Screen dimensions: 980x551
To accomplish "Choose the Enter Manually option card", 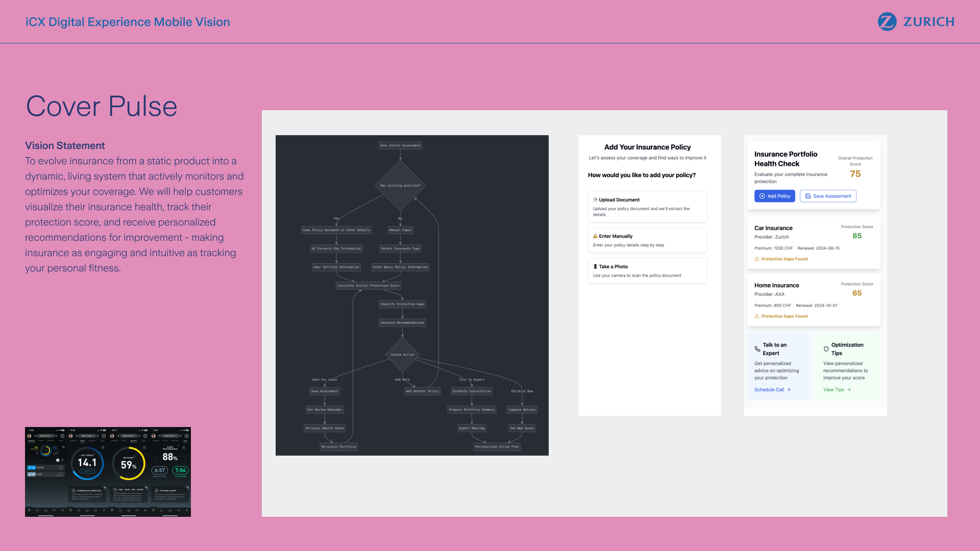I will coord(647,240).
